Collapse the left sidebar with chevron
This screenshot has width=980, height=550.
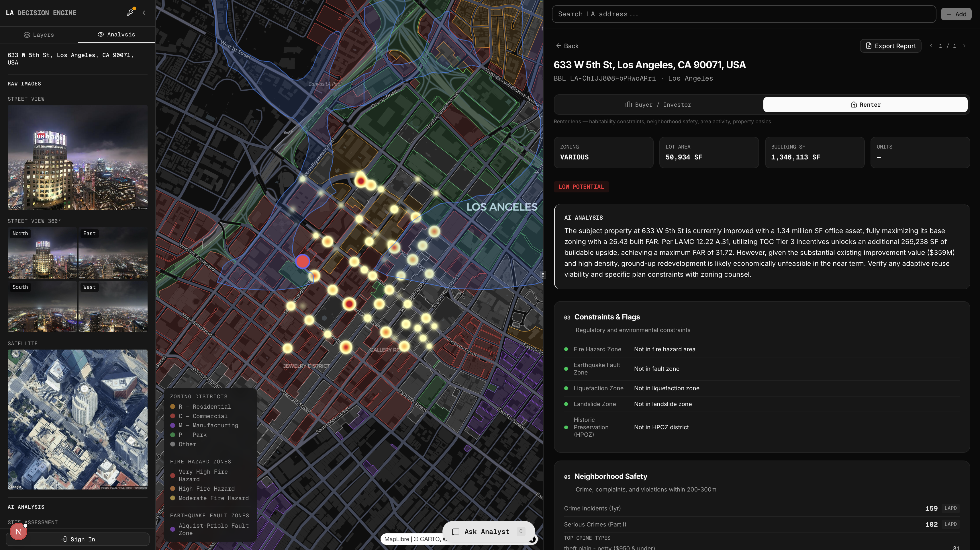click(x=144, y=13)
